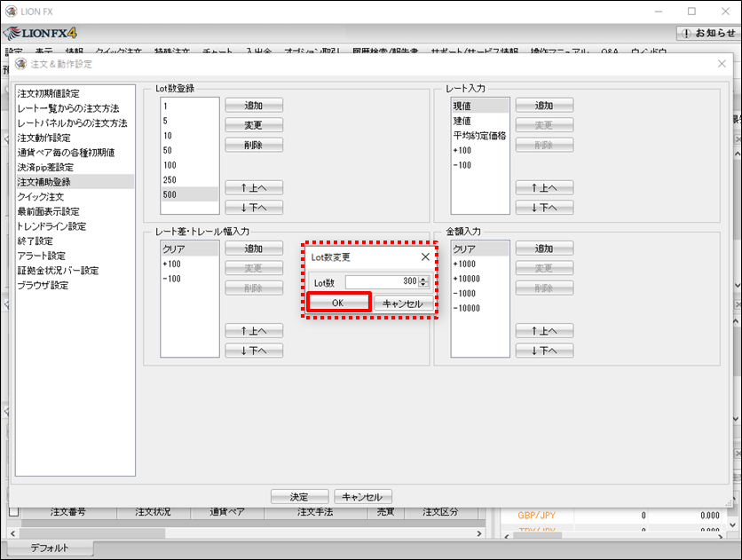Click ↓下へ in the レート入力 group
The height and width of the screenshot is (560, 742).
point(545,207)
